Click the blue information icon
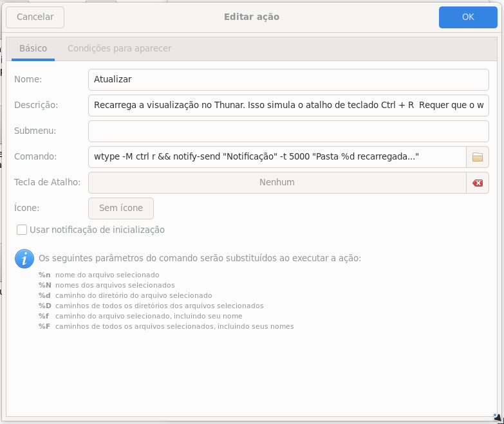The image size is (504, 424). 24,259
